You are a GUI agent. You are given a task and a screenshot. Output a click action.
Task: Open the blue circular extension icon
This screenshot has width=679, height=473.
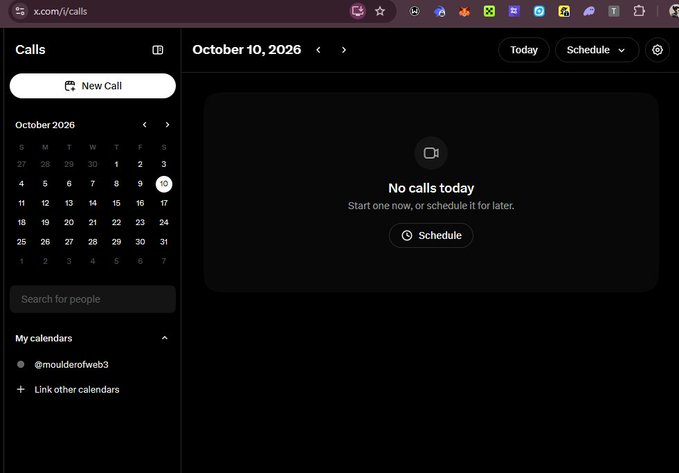[x=539, y=11]
